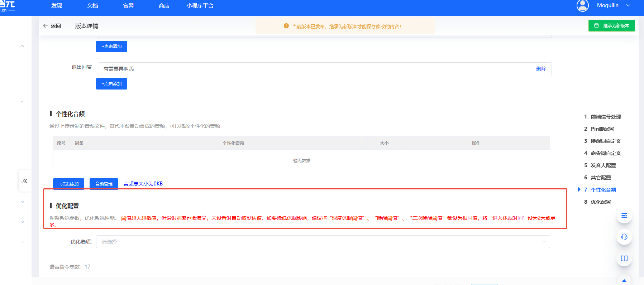Open the floating menu list icon
Viewport: 644px width, 285px height.
point(624,216)
